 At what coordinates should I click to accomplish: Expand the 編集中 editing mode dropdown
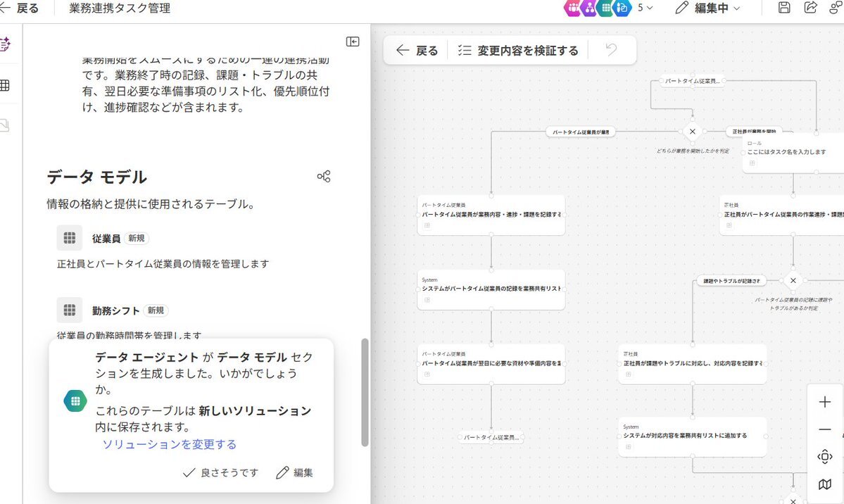point(707,8)
